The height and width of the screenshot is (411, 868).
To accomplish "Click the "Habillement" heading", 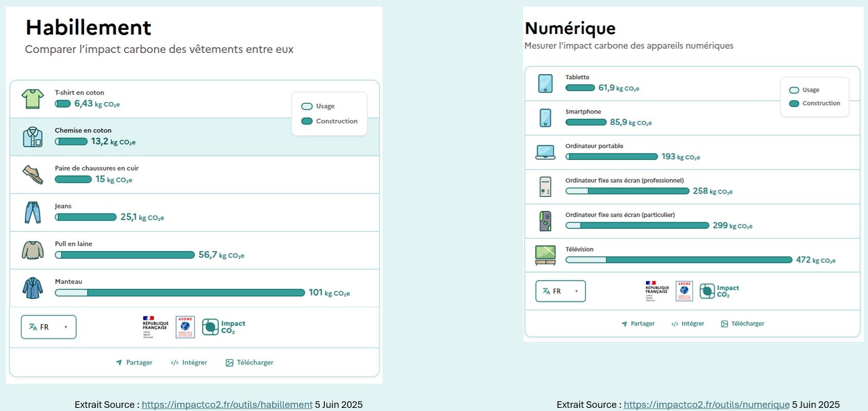I will point(89,27).
